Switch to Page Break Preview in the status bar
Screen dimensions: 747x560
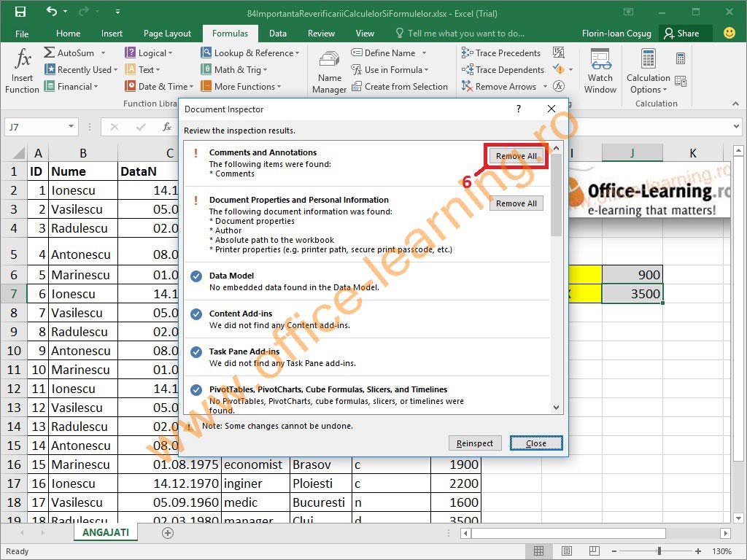594,551
